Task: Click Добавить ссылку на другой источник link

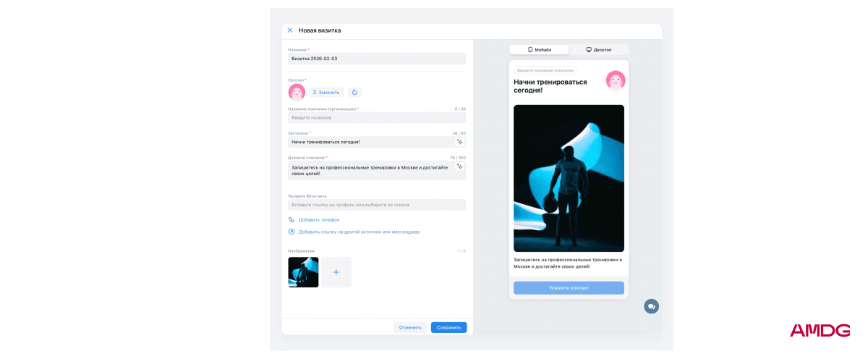Action: 359,232
